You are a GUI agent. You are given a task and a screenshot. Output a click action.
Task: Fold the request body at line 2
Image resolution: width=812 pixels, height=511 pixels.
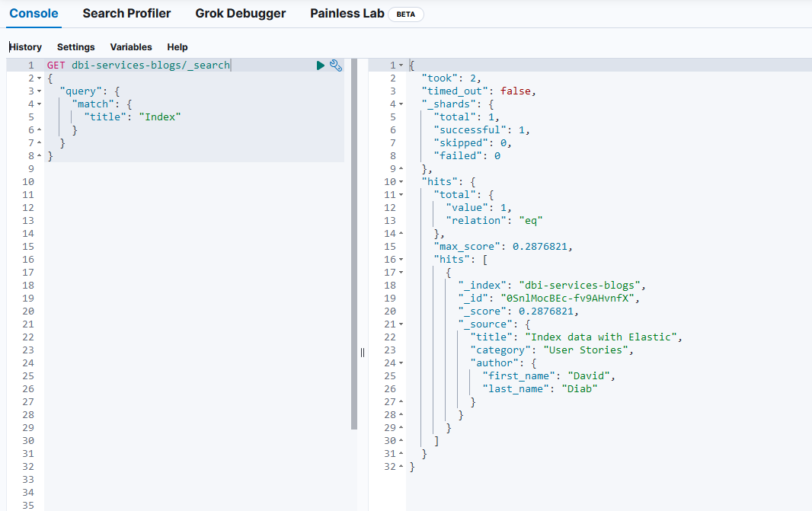(x=39, y=78)
